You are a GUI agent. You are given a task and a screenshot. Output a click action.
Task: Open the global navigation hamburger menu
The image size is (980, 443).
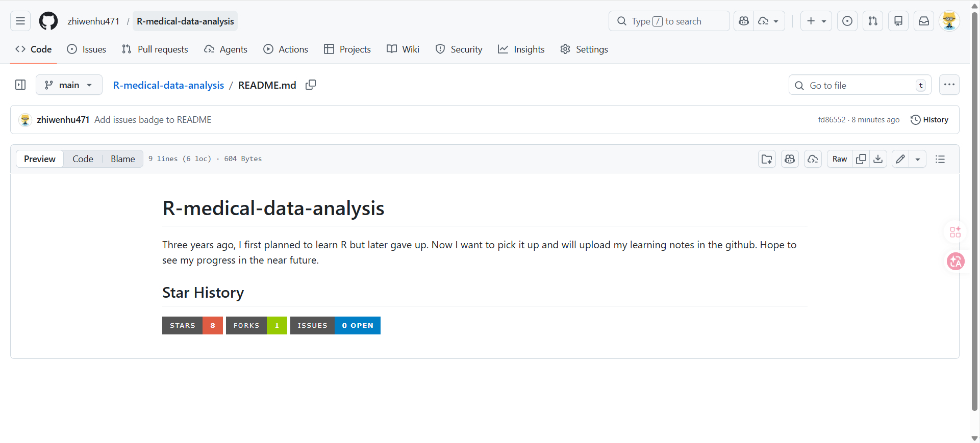point(20,21)
